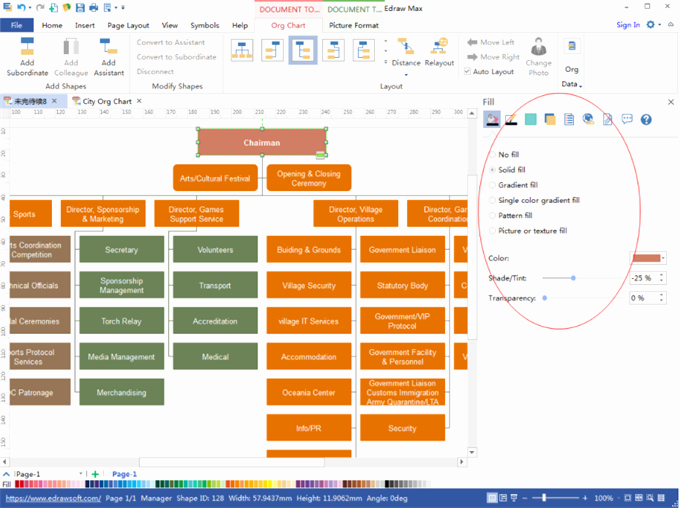
Task: Open attachment note icon in panel
Action: click(608, 119)
